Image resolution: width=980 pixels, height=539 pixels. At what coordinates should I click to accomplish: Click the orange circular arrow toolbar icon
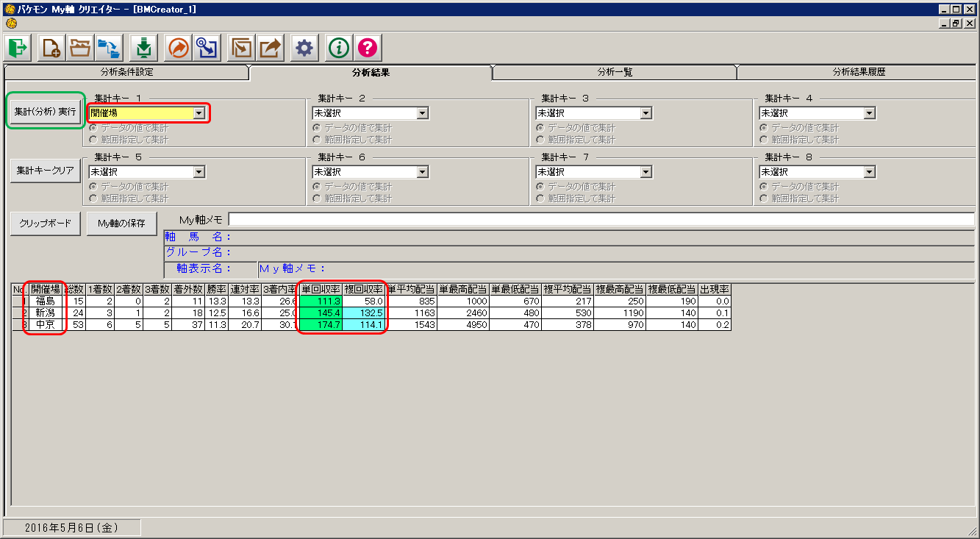[179, 49]
